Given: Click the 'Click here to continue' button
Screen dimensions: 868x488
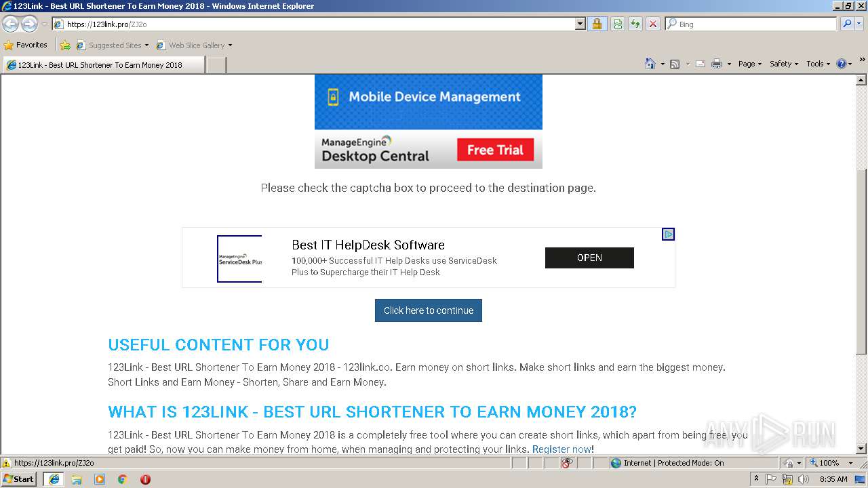Looking at the screenshot, I should [x=429, y=310].
